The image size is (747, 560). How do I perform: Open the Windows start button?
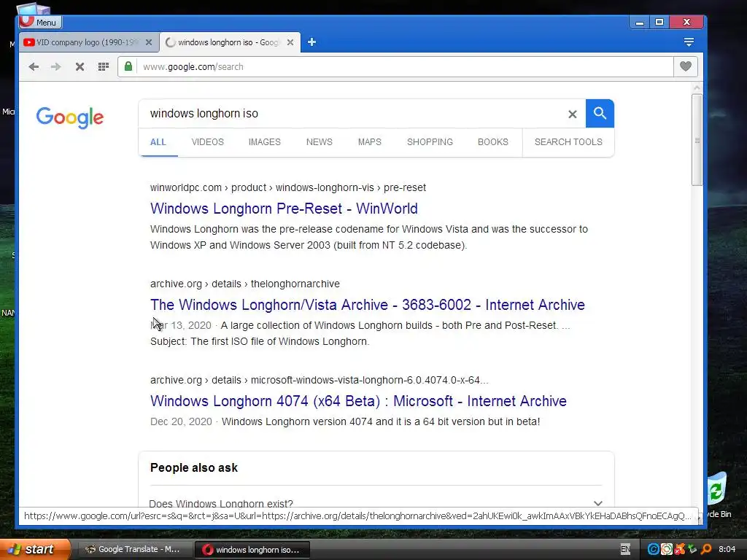click(x=35, y=549)
